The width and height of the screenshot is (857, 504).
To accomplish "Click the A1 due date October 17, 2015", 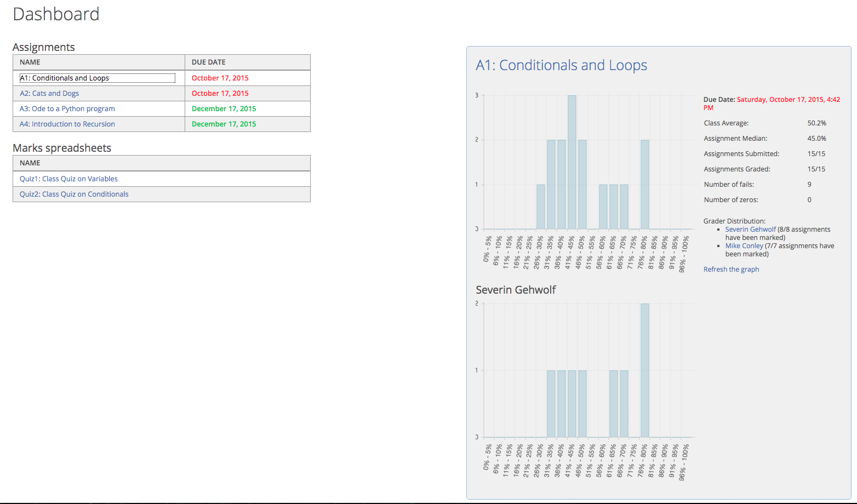I will (220, 78).
